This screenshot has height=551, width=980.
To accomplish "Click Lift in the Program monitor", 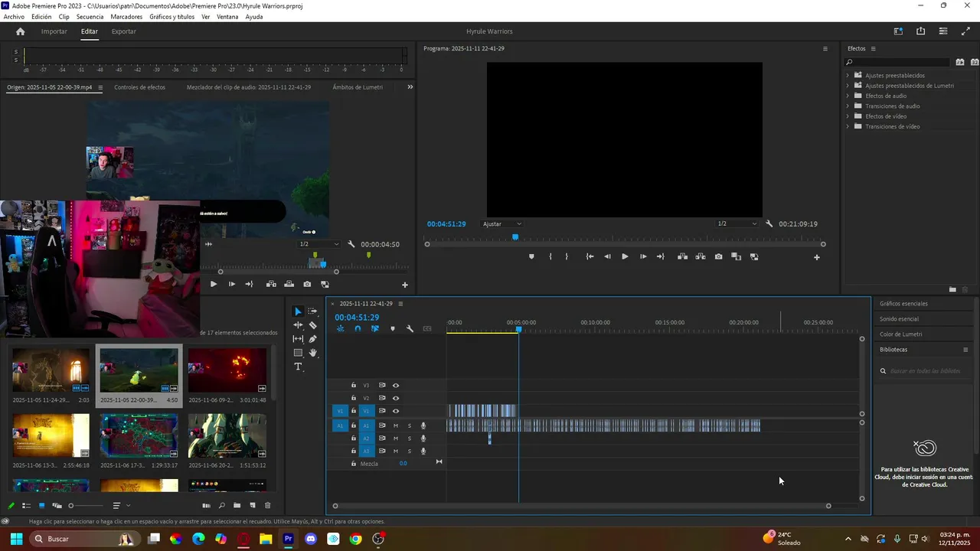I will (682, 257).
